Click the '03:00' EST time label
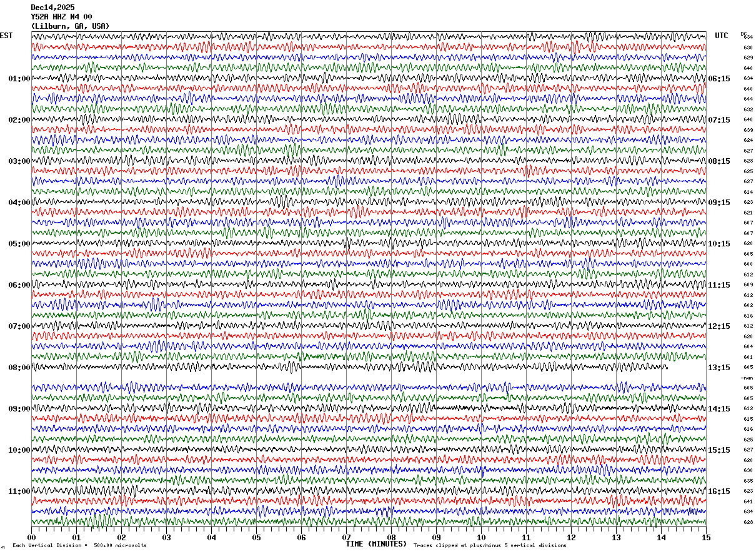The image size is (756, 554). (x=19, y=161)
